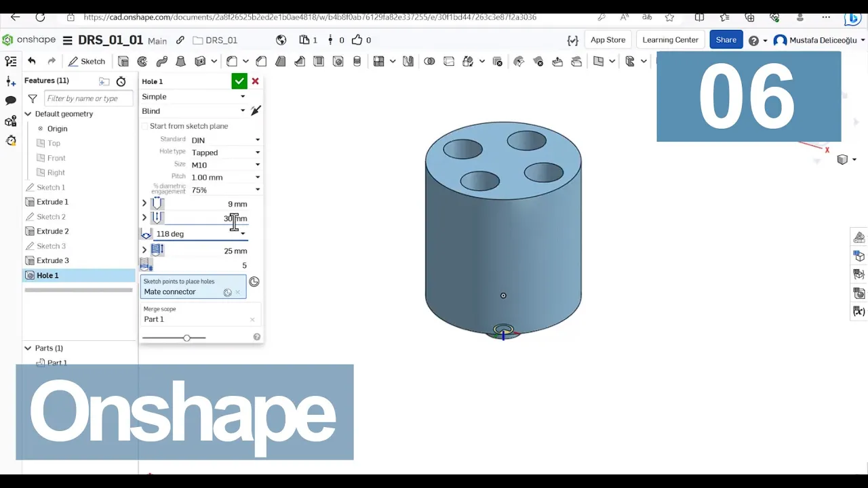Open the Mustafa Deliceoğlu account menu
Viewport: 868px width, 488px height.
click(819, 41)
